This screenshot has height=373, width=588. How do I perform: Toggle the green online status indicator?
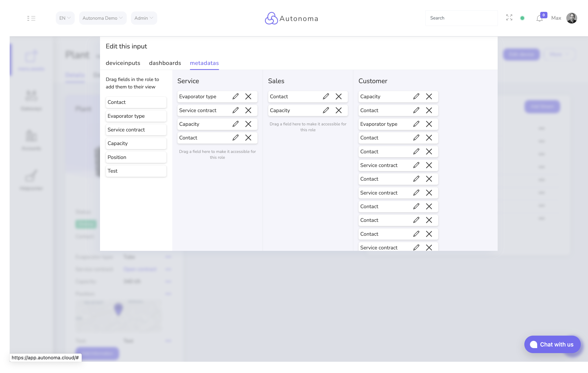pos(523,18)
